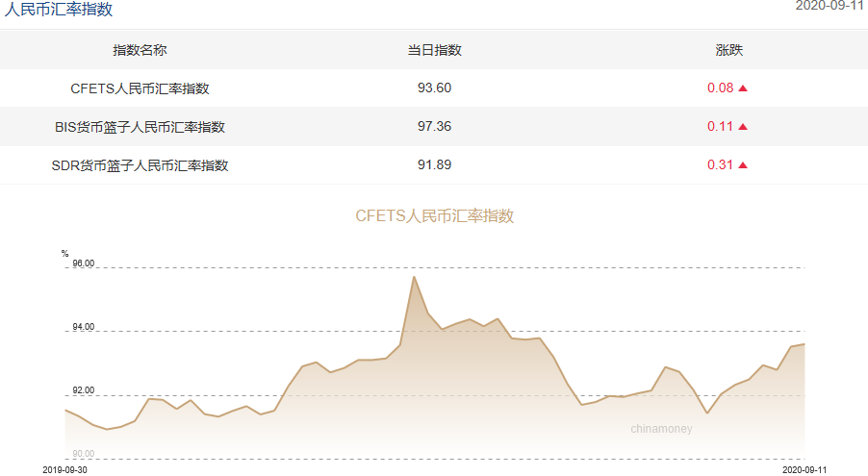The height and width of the screenshot is (476, 868).
Task: Click the 96.00 y-axis label
Action: 83,264
